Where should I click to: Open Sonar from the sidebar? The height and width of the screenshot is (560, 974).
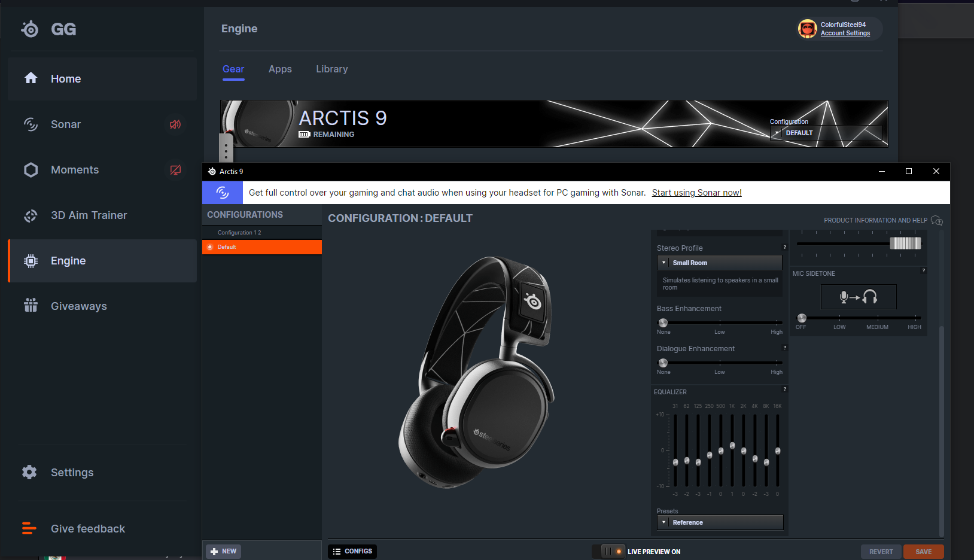pyautogui.click(x=102, y=124)
